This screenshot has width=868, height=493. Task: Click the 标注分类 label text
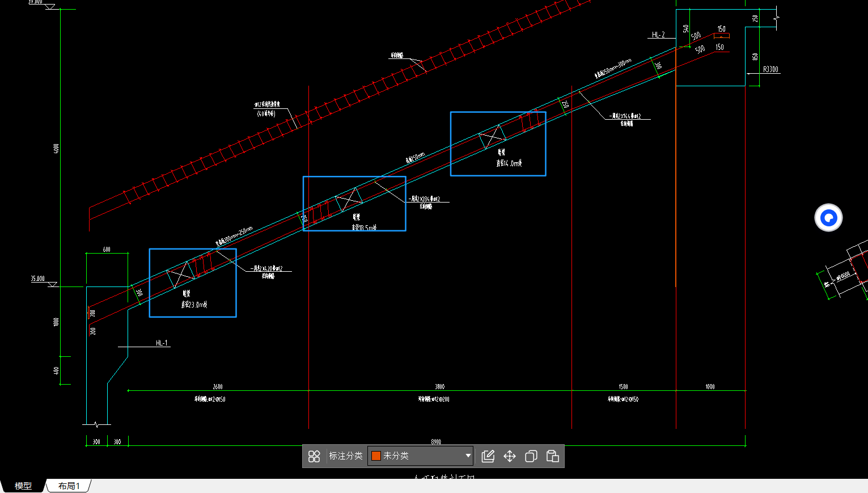point(346,456)
